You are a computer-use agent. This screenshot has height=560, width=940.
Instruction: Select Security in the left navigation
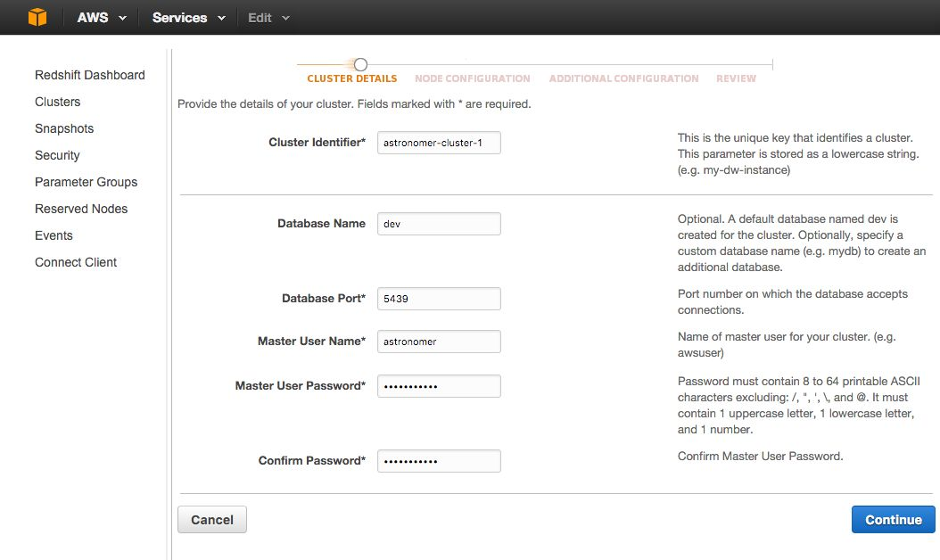(x=57, y=155)
